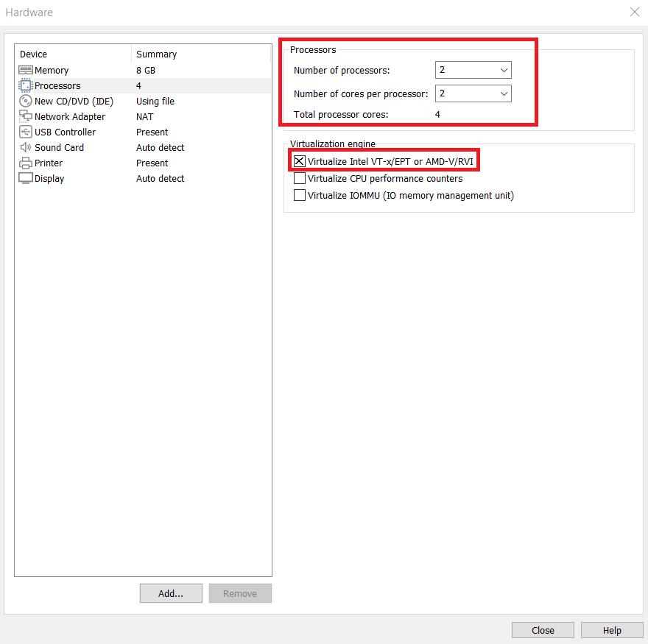Select Display device in list

coord(49,178)
